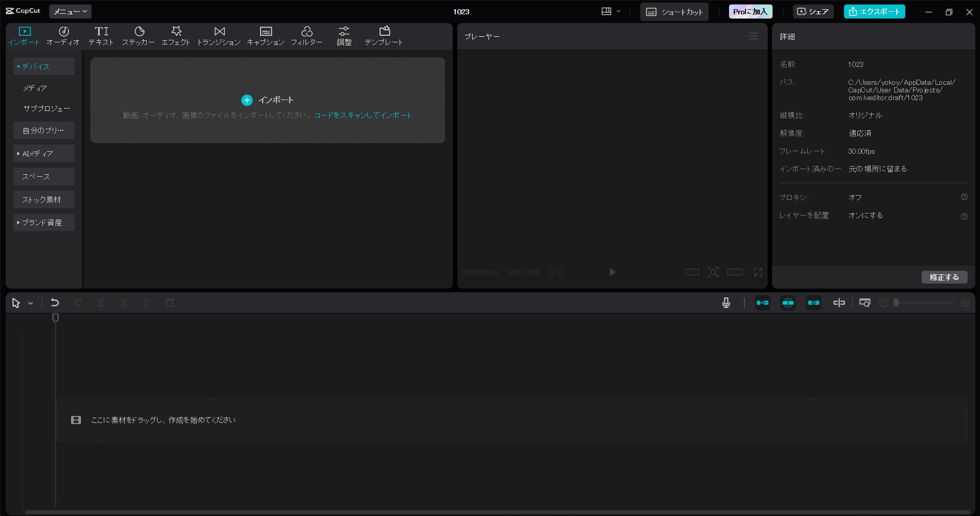Click the オリジナル aspect ratio value

coord(865,115)
